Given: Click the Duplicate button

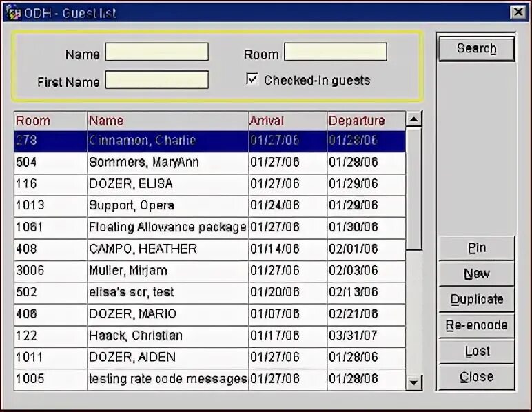Looking at the screenshot, I should click(477, 300).
